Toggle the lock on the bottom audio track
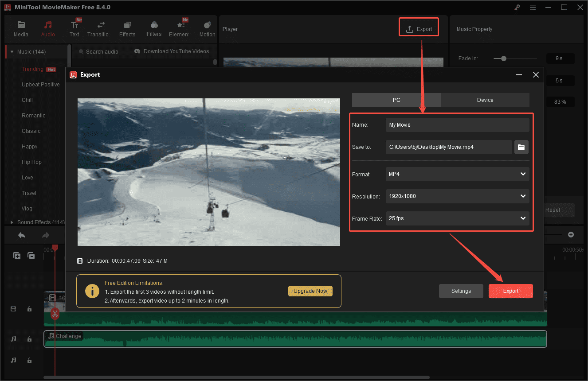This screenshot has width=588, height=381. point(29,360)
